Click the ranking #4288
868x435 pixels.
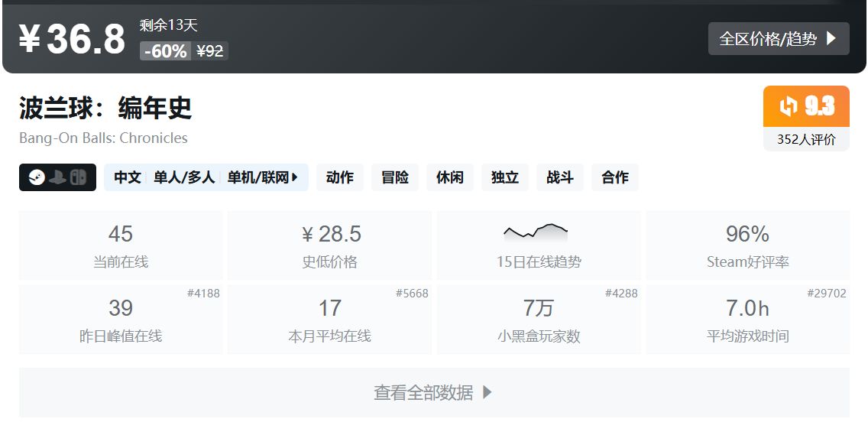[x=621, y=293]
